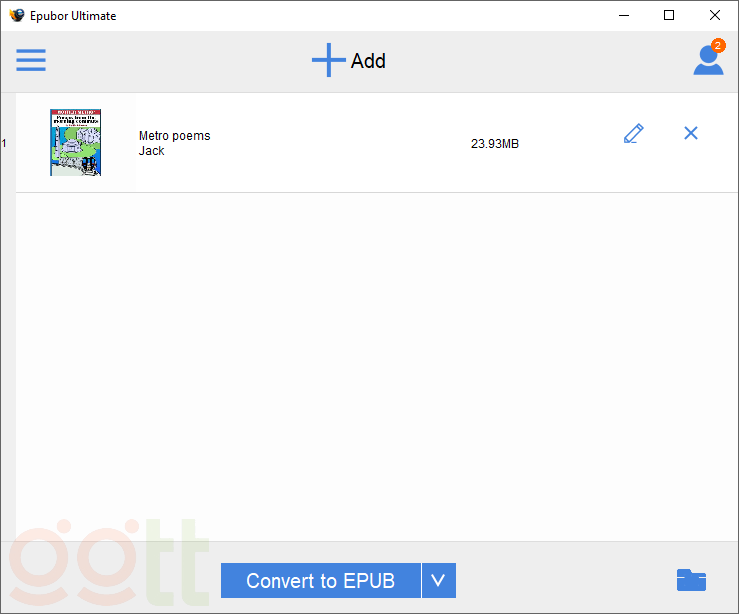Expand the output format dropdown arrow
Screen dimensions: 739x614
coord(438,580)
